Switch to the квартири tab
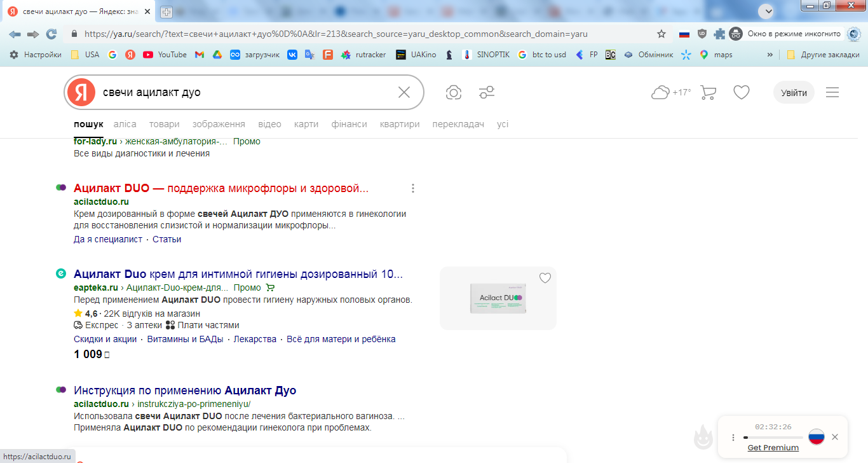Image resolution: width=868 pixels, height=463 pixels. coord(400,124)
